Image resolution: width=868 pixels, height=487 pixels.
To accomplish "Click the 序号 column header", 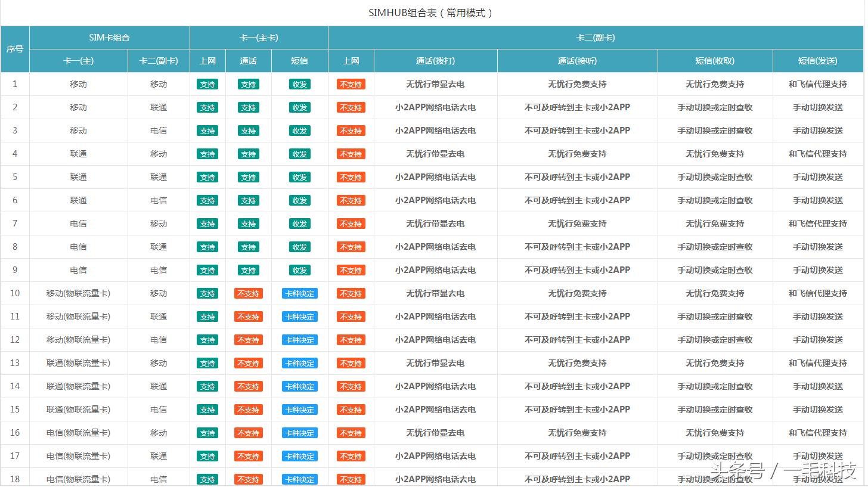I will coord(15,49).
